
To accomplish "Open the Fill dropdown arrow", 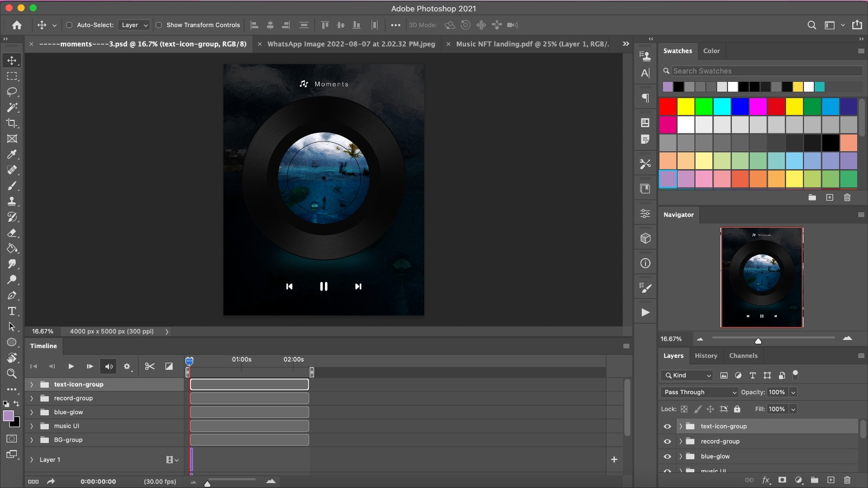I will (x=793, y=409).
